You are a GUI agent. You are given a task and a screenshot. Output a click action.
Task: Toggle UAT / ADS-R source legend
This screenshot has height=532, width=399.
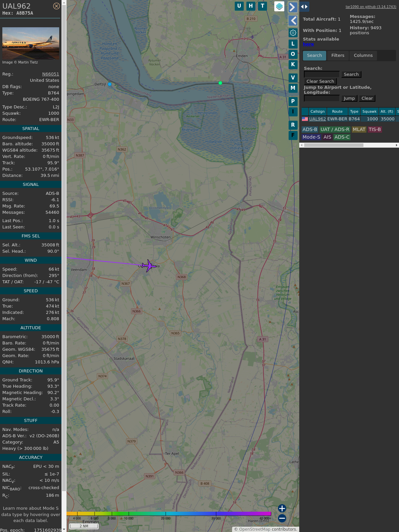click(335, 130)
